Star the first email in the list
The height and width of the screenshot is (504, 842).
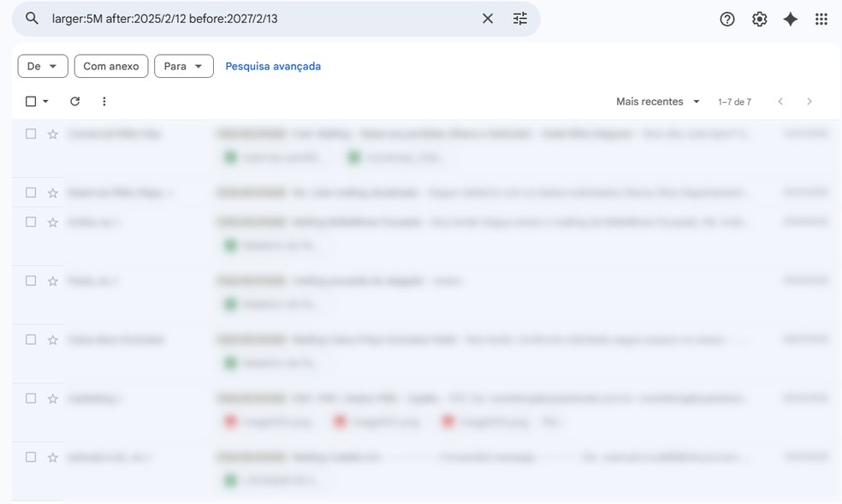(x=53, y=134)
